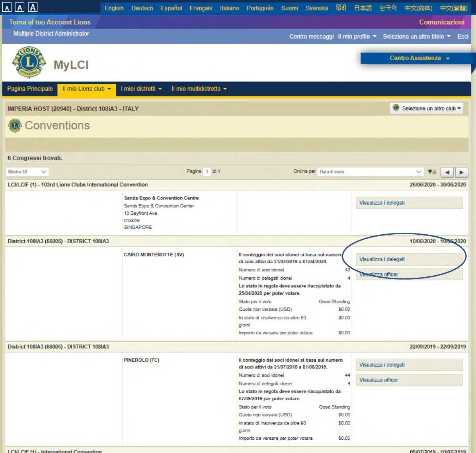Click the 10 Bayfront Ave address line
The height and width of the screenshot is (453, 476).
click(141, 213)
